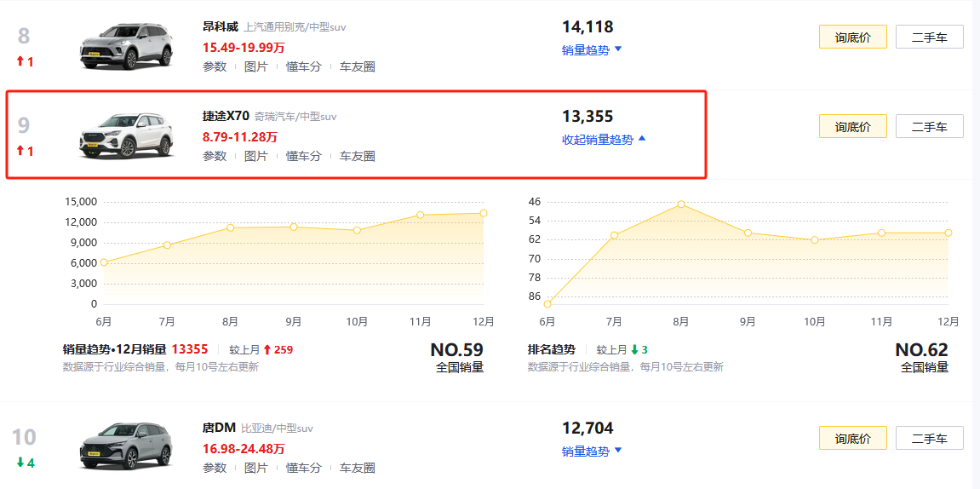Viewport: 980px width, 489px height.
Task: Click 奇瑞汽车/中型suv label
Action: coord(295,117)
